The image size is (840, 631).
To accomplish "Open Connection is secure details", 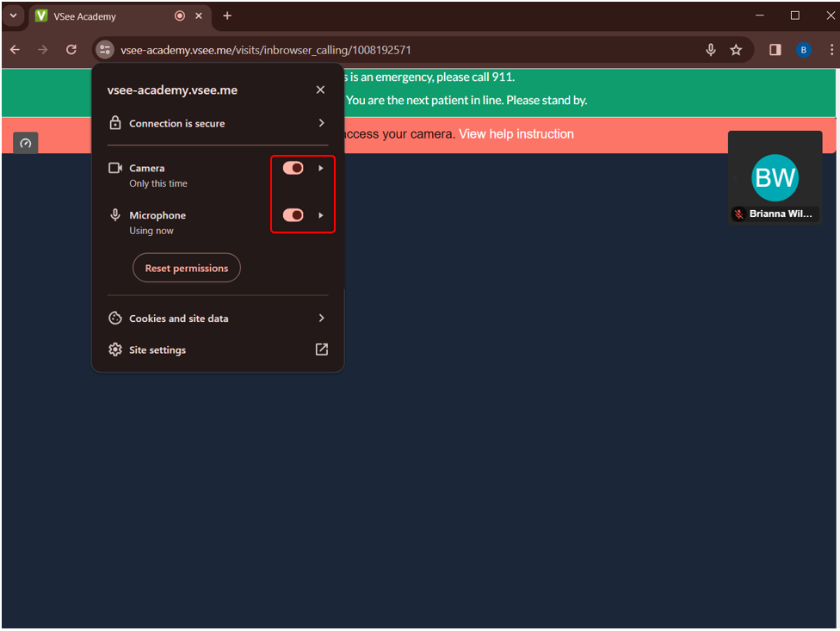I will (218, 123).
